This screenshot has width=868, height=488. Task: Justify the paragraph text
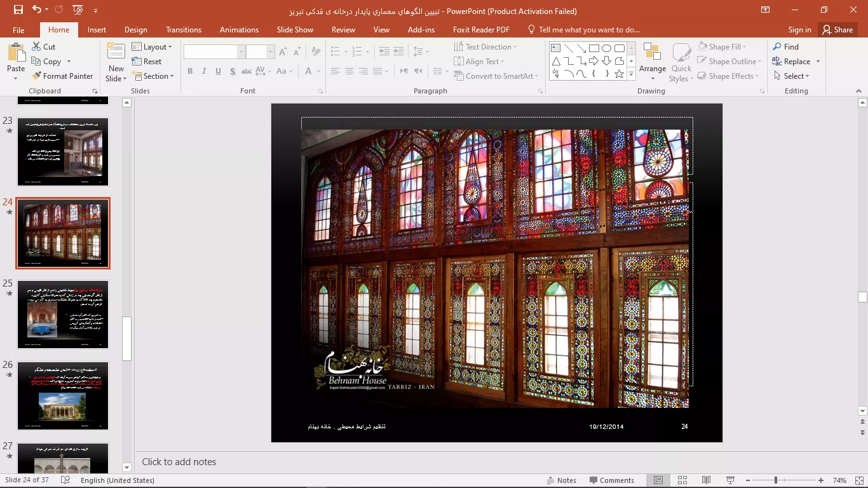377,71
